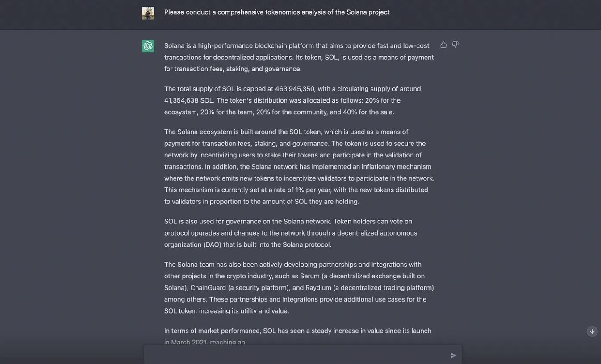The width and height of the screenshot is (601, 364).
Task: Click the word 'ChainGuard' in the partnerships paragraph
Action: pyautogui.click(x=208, y=287)
